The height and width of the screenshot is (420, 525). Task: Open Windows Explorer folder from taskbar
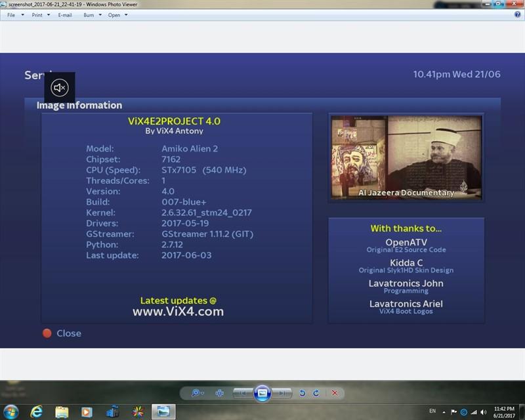coord(62,411)
